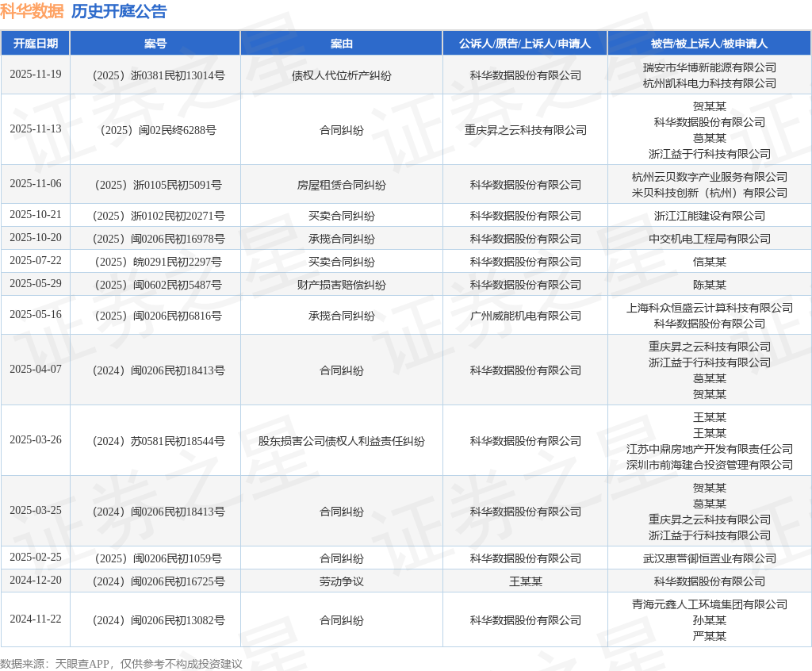Select the date 2025-03-25

35,510
